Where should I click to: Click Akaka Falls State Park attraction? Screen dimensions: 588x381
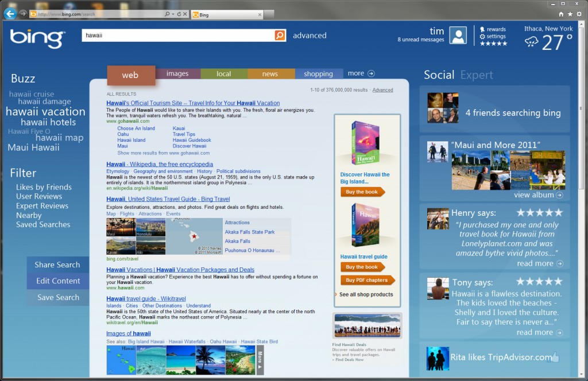[x=250, y=232]
